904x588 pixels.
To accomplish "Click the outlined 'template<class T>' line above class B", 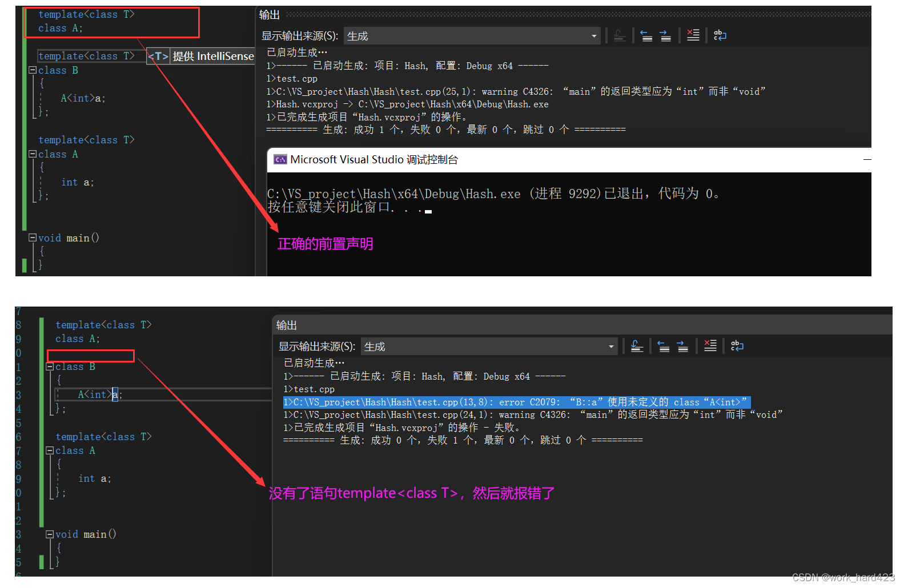I will click(x=86, y=56).
